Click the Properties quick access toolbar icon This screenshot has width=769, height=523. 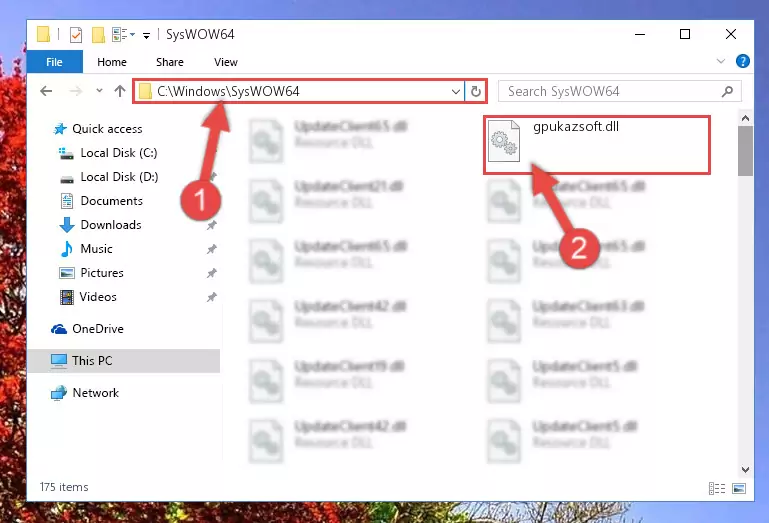click(x=76, y=35)
